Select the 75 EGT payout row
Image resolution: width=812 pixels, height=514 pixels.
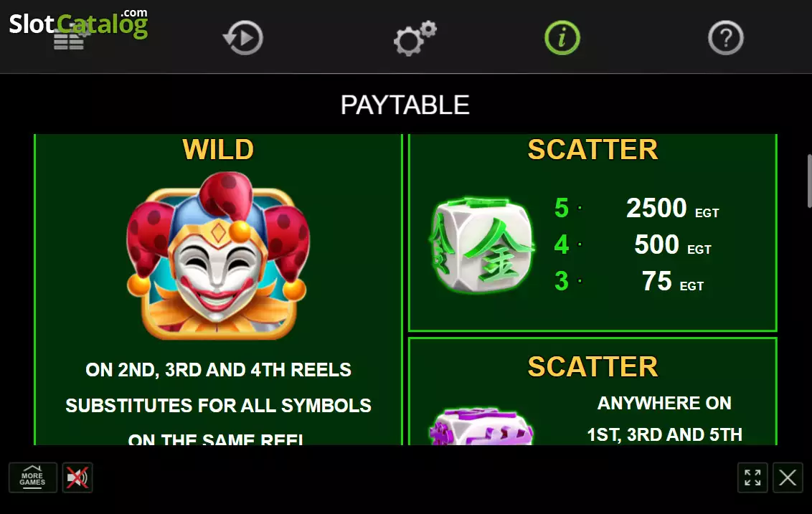629,281
